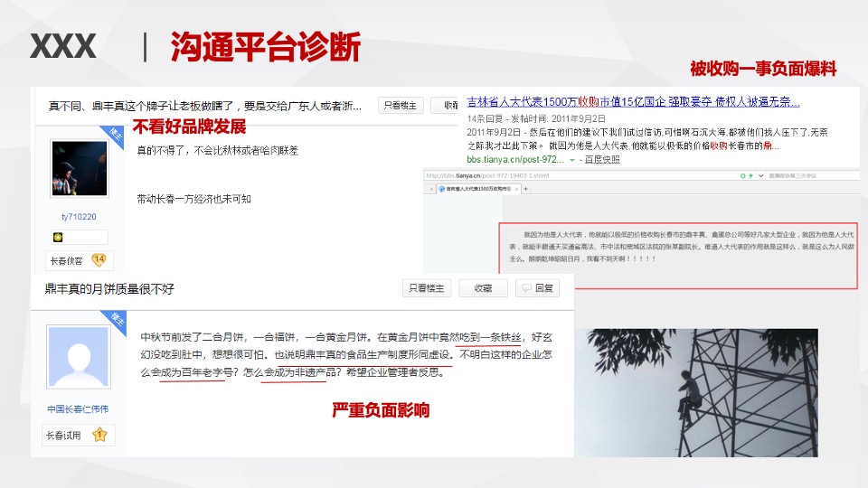Click the speech bubble icon in the 回复 button
This screenshot has height=488, width=868.
(x=526, y=288)
